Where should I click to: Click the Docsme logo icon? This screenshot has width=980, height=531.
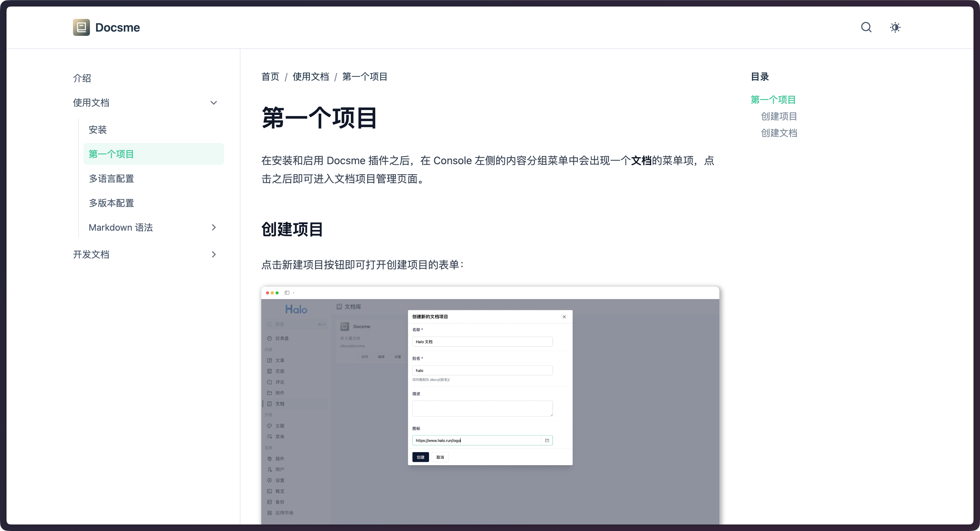coord(81,27)
